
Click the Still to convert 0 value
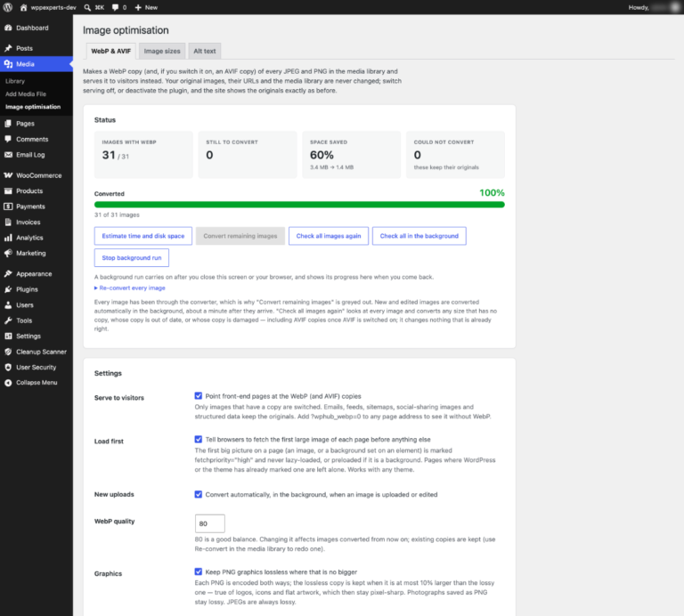[x=209, y=155]
